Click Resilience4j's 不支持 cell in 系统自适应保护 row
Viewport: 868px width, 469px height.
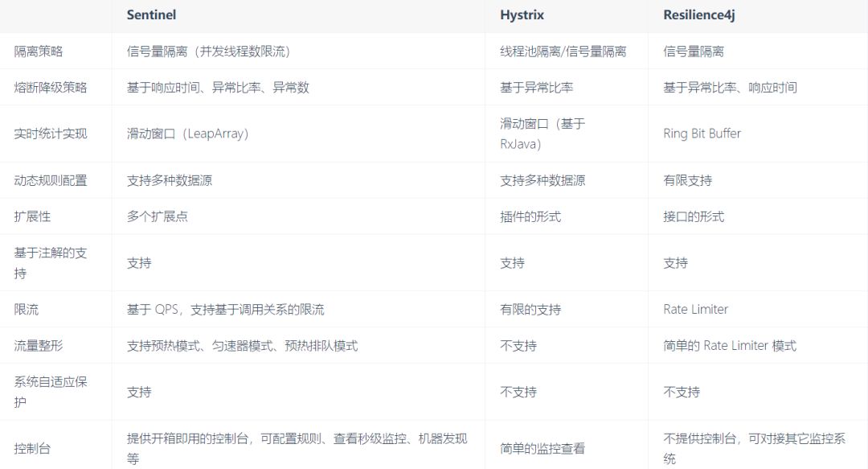682,392
